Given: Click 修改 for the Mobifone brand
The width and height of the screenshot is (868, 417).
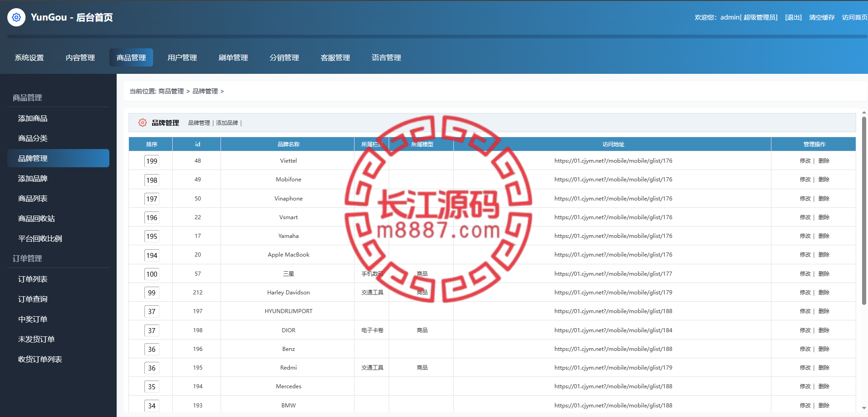Looking at the screenshot, I should click(805, 180).
